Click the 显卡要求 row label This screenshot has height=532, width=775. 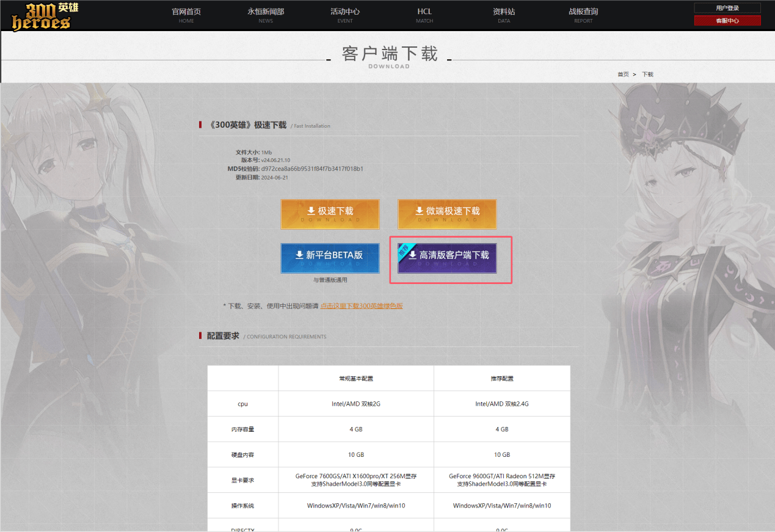[x=242, y=480]
